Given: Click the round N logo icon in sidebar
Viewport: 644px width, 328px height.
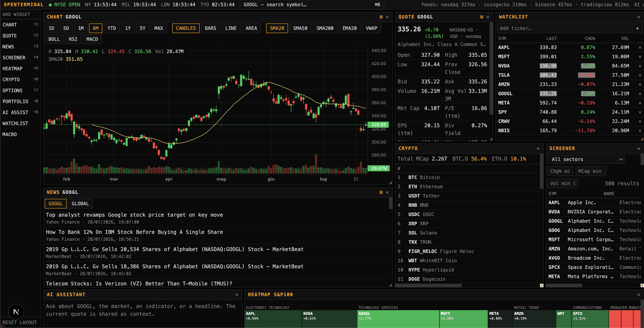Looking at the screenshot, I should click(16, 311).
